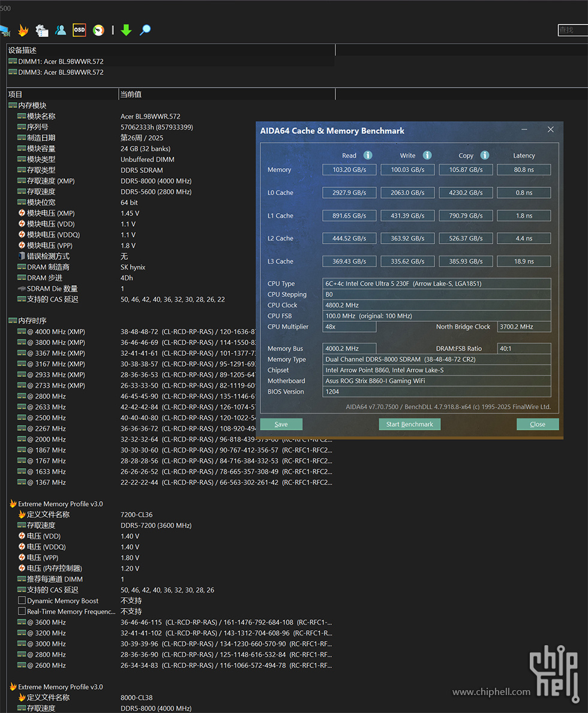
Task: Select the 模块容量 row
Action: (x=132, y=149)
